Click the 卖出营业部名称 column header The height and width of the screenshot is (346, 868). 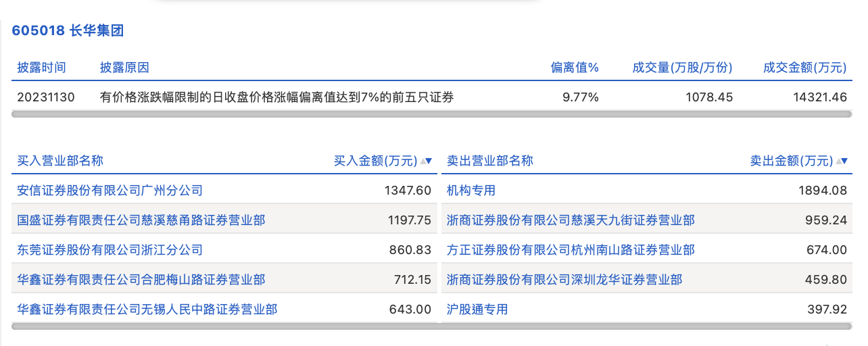tap(490, 161)
